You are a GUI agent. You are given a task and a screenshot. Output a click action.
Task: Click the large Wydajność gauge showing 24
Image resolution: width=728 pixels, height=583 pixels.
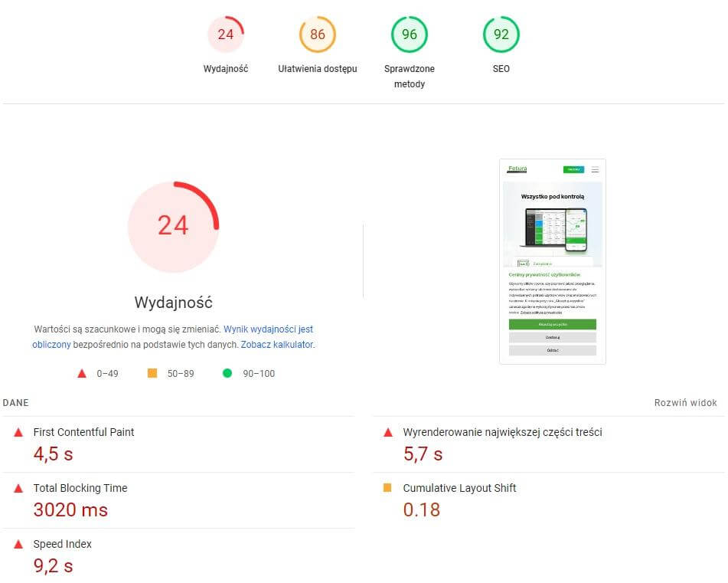(x=173, y=227)
